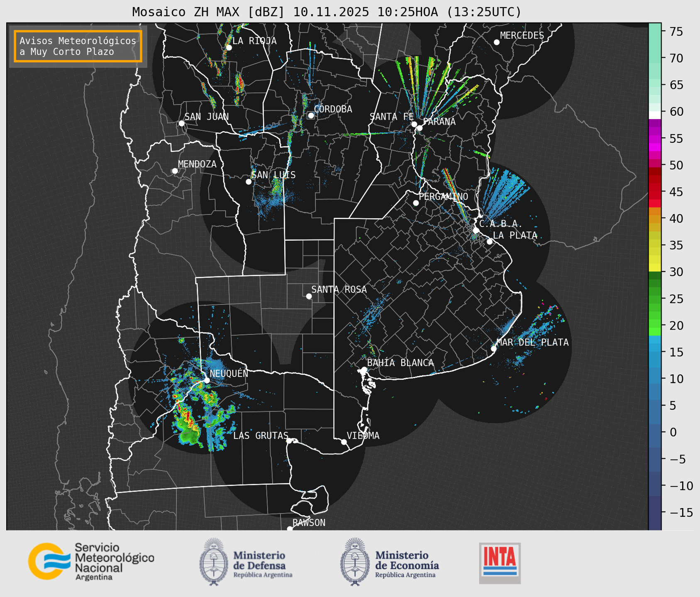Open Avisos Meteorológicos a Muy Corto Plazo

pos(78,46)
